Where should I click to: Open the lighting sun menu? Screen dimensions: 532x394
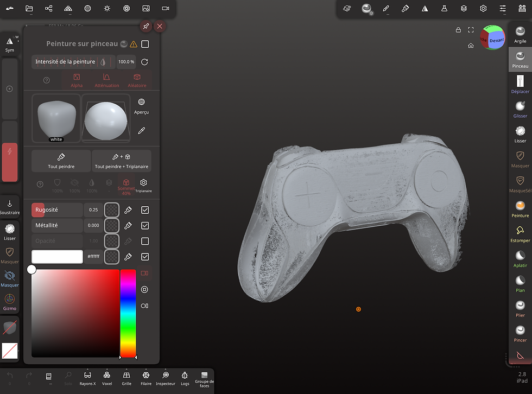click(107, 9)
